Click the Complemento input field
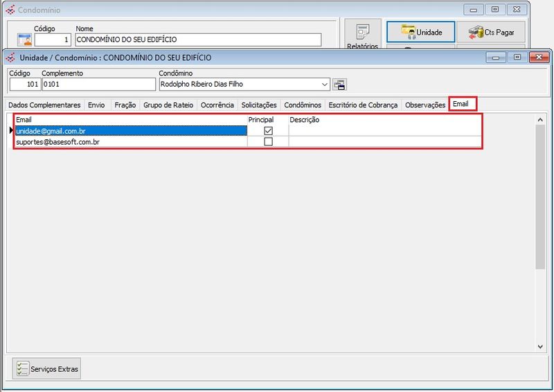554x392 pixels. click(98, 84)
